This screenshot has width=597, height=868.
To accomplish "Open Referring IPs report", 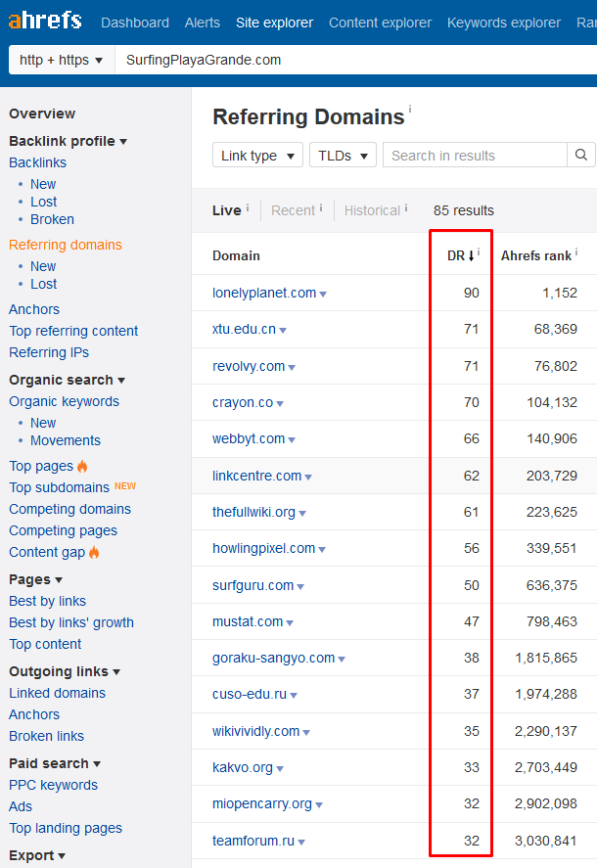I will [x=49, y=352].
